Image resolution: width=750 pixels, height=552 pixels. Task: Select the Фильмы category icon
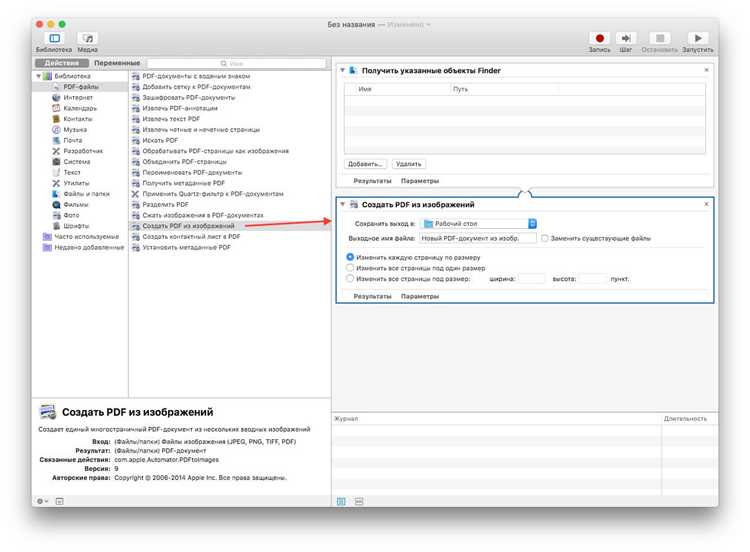coord(56,204)
